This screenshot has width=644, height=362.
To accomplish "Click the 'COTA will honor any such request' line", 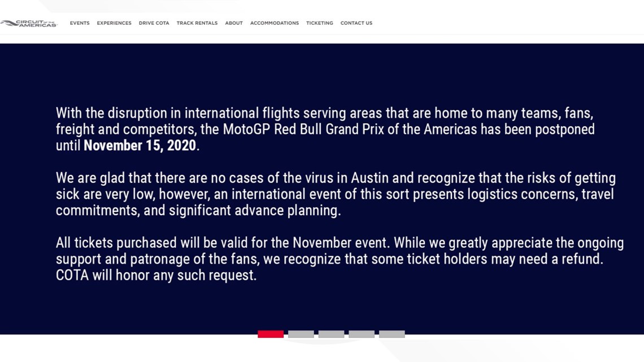I will [x=156, y=275].
